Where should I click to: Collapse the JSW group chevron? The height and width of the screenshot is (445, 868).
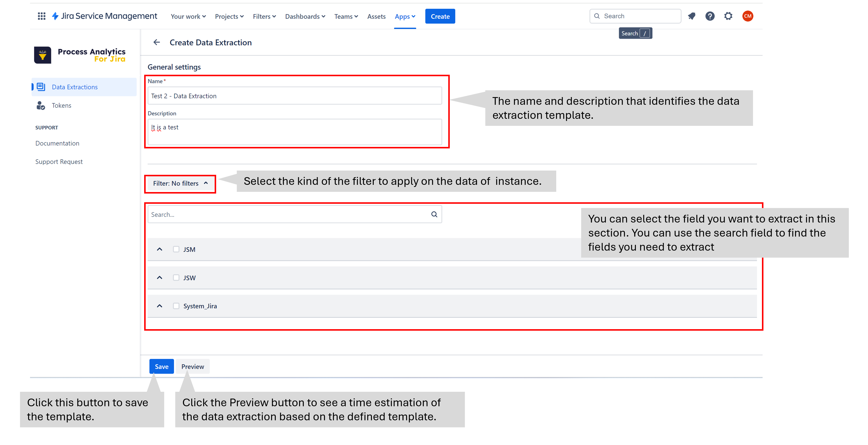(160, 278)
